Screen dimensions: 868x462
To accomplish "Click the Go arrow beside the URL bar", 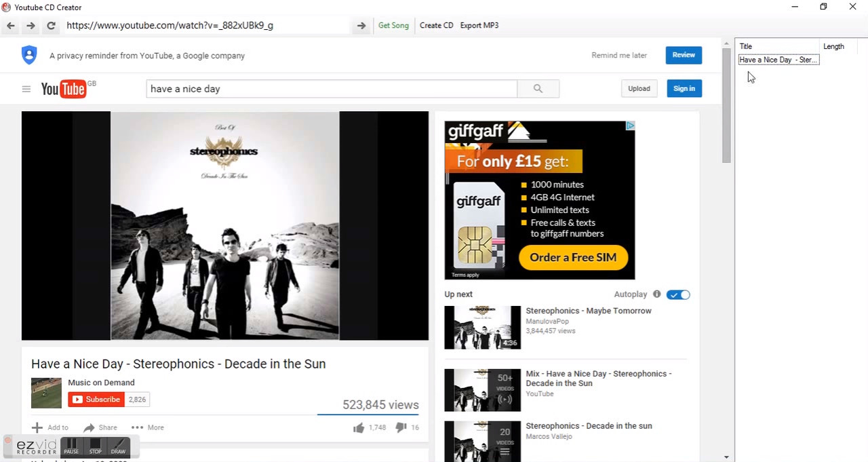I will click(x=361, y=26).
